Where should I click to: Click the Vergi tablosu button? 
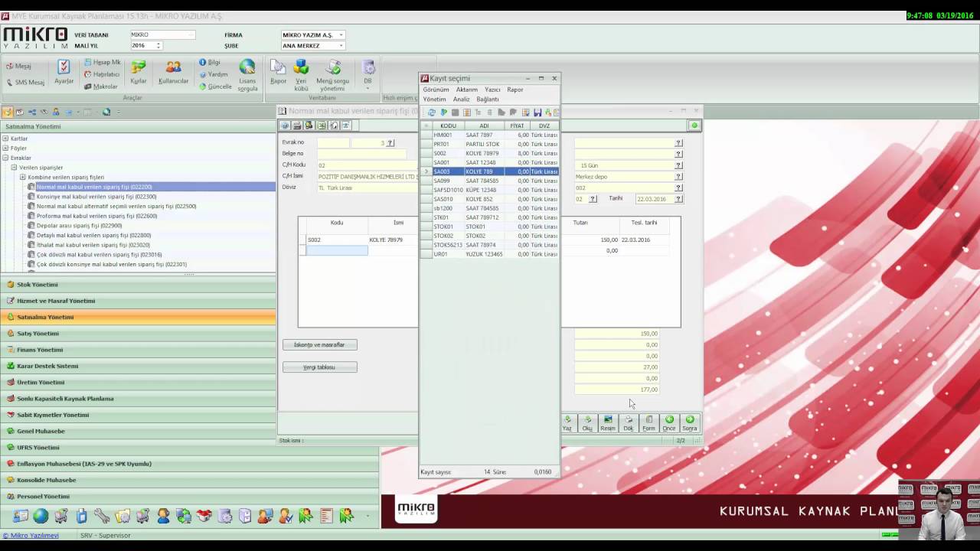319,367
